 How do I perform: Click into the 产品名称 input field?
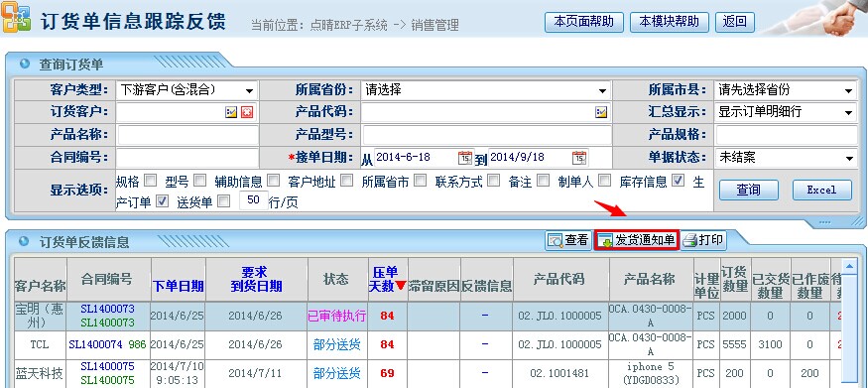click(187, 135)
